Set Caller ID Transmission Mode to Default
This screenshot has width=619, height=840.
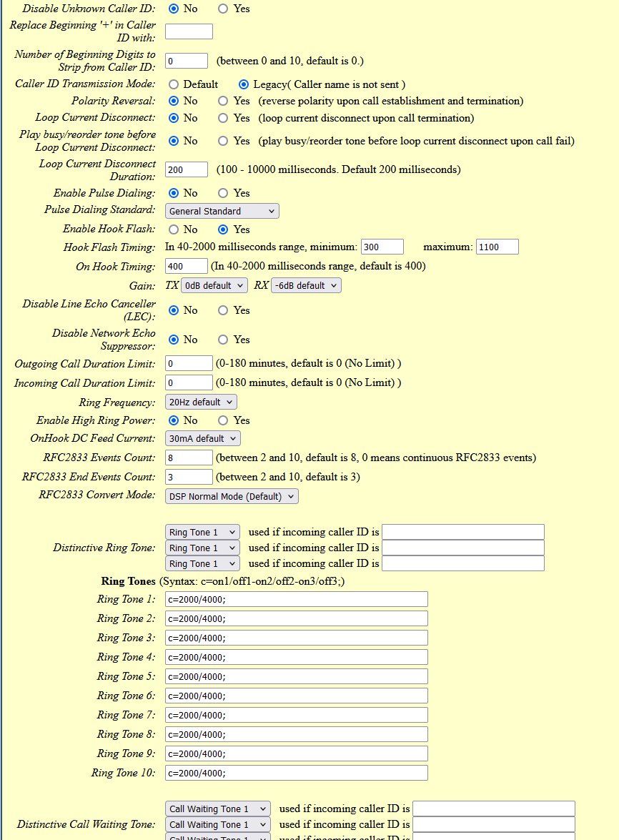point(174,84)
